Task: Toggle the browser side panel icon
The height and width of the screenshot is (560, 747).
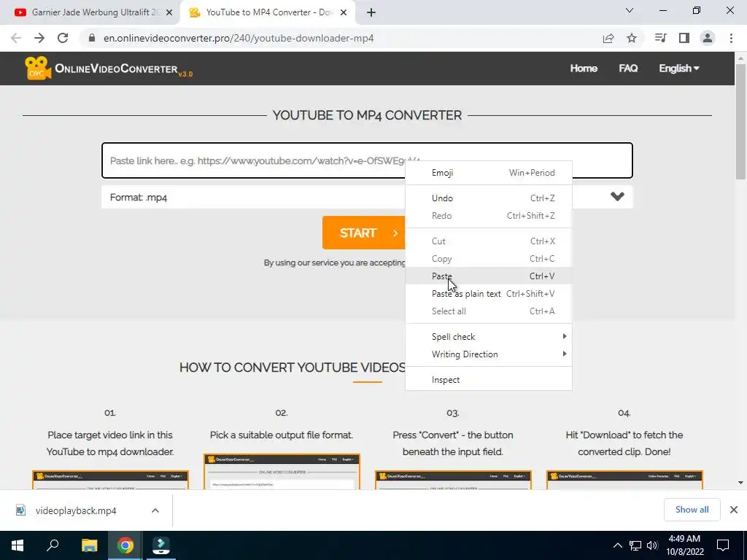Action: [x=684, y=38]
